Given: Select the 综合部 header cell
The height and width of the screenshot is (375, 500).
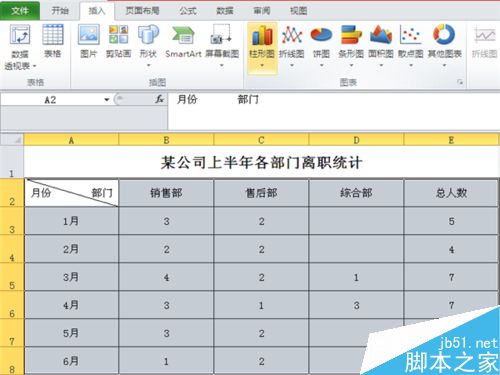Looking at the screenshot, I should click(356, 193).
